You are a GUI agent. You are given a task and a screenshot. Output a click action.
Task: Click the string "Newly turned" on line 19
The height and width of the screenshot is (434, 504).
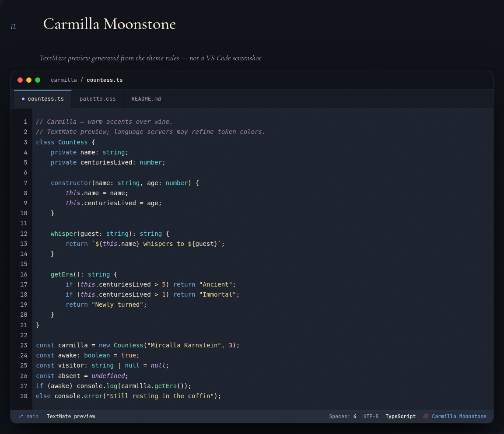[x=117, y=304]
